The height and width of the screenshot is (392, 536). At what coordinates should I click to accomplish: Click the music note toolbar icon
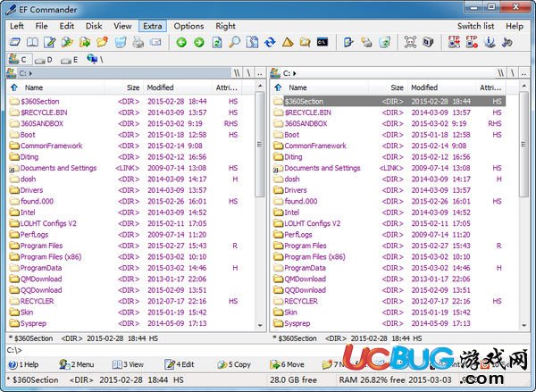tap(507, 42)
